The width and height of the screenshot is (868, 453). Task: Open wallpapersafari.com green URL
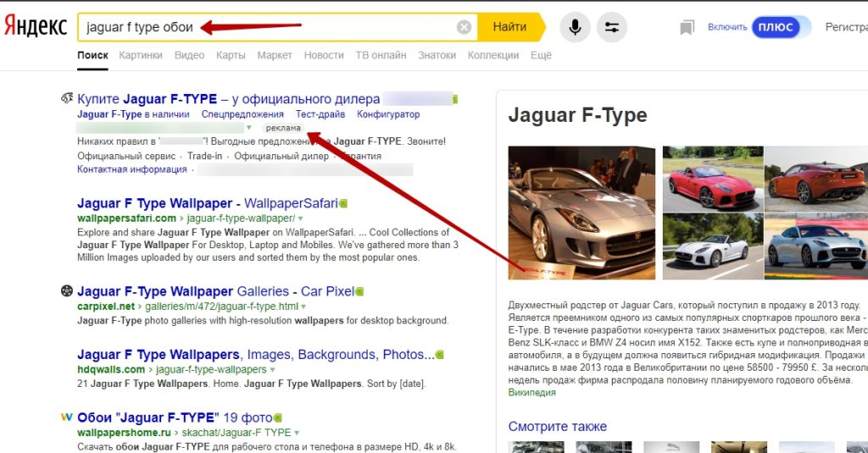(186, 218)
